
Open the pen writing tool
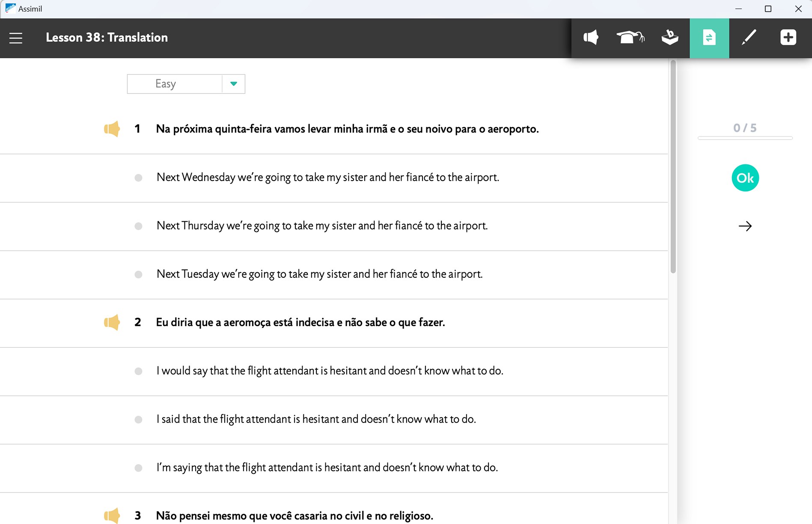click(x=749, y=38)
